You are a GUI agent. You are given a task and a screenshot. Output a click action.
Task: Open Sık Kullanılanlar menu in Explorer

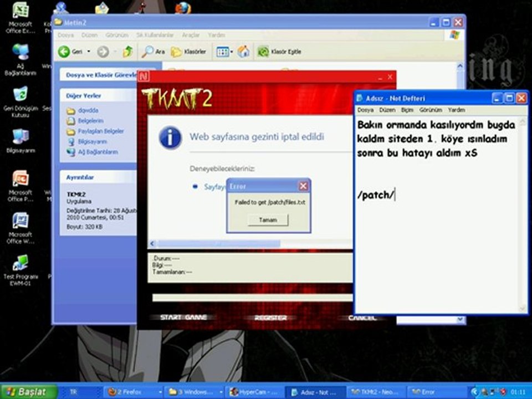[x=155, y=35]
